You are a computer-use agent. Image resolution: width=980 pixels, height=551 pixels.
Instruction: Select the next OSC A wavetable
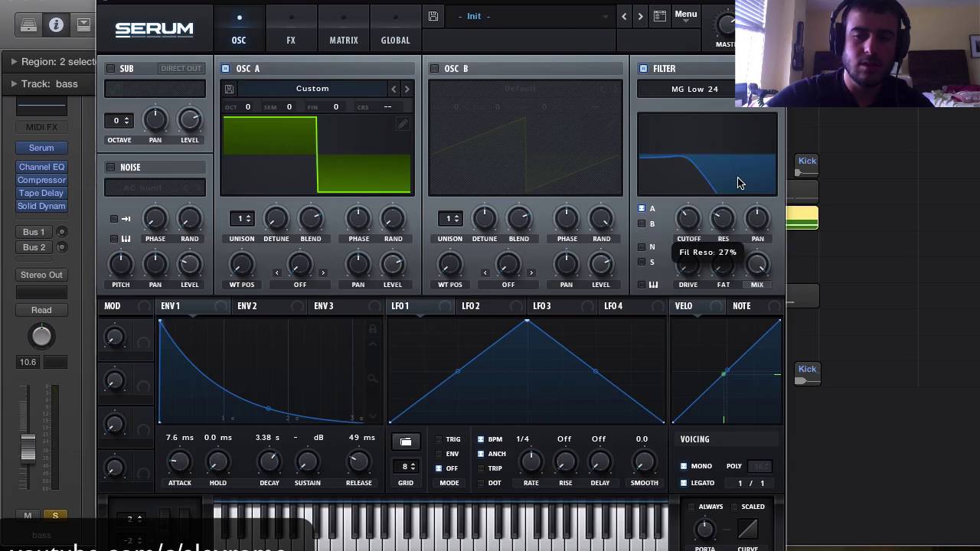pyautogui.click(x=407, y=89)
